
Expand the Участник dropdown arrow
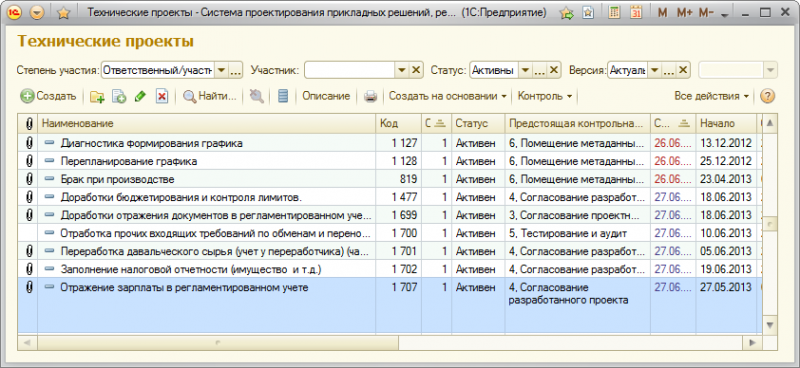pos(402,70)
